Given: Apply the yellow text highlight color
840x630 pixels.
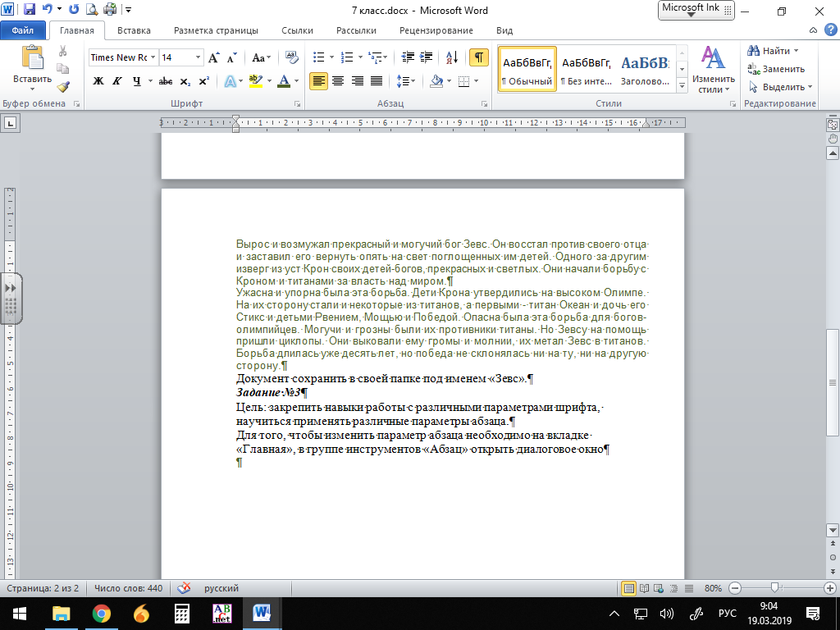Looking at the screenshot, I should click(254, 81).
